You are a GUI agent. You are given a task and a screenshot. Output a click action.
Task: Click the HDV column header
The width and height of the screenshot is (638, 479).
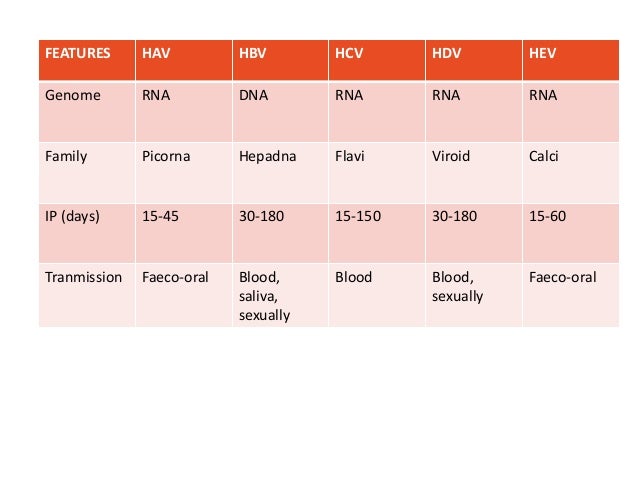pos(474,60)
